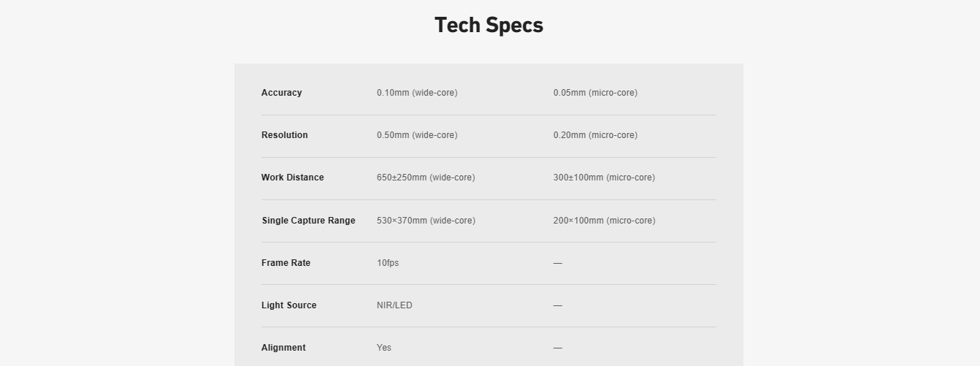This screenshot has width=980, height=366.
Task: Click the Light Source row label
Action: click(288, 305)
